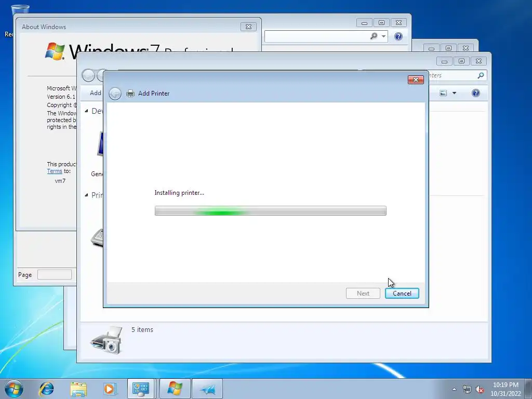Switch to About Windows taskbar button

[175, 389]
